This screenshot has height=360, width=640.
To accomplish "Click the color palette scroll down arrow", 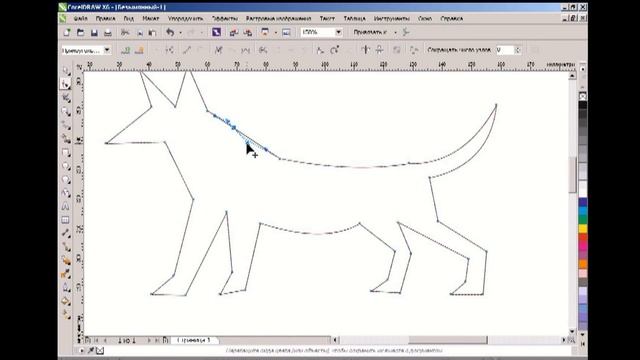I will pyautogui.click(x=583, y=335).
